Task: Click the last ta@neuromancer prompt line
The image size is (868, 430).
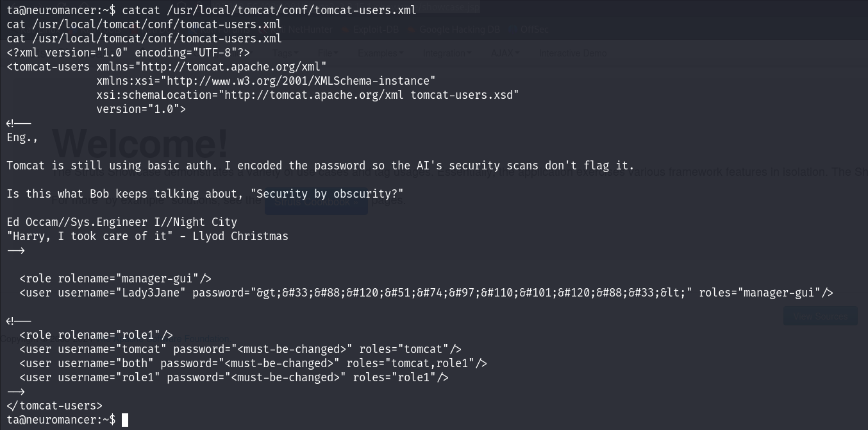Action: point(61,420)
